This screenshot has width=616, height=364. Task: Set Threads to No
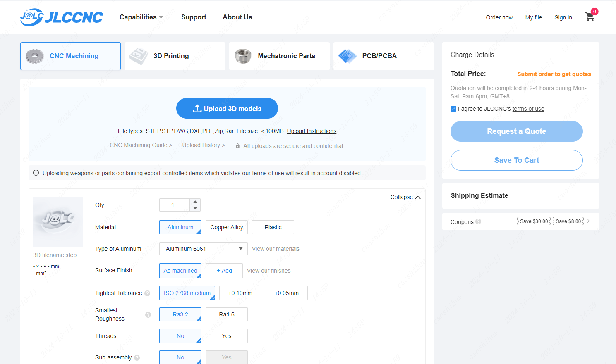(180, 336)
